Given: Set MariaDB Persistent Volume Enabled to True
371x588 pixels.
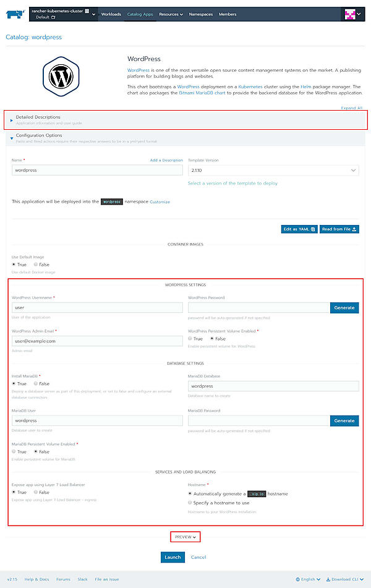Looking at the screenshot, I should 14,451.
